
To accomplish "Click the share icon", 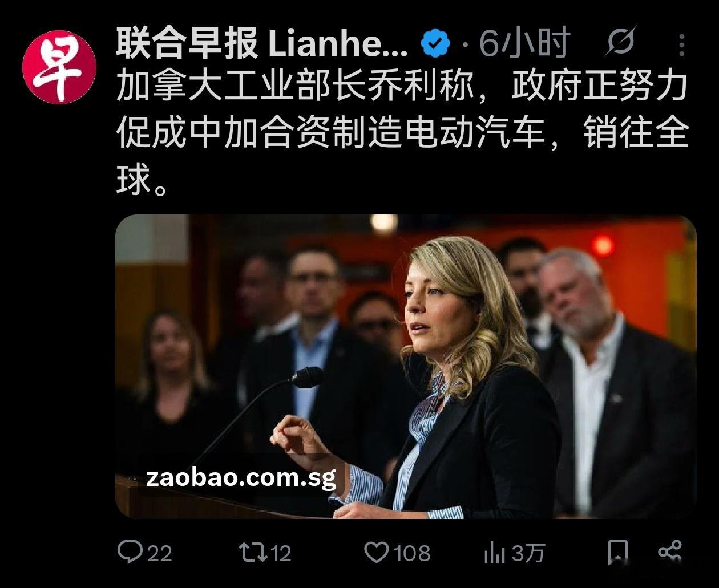I will (670, 551).
